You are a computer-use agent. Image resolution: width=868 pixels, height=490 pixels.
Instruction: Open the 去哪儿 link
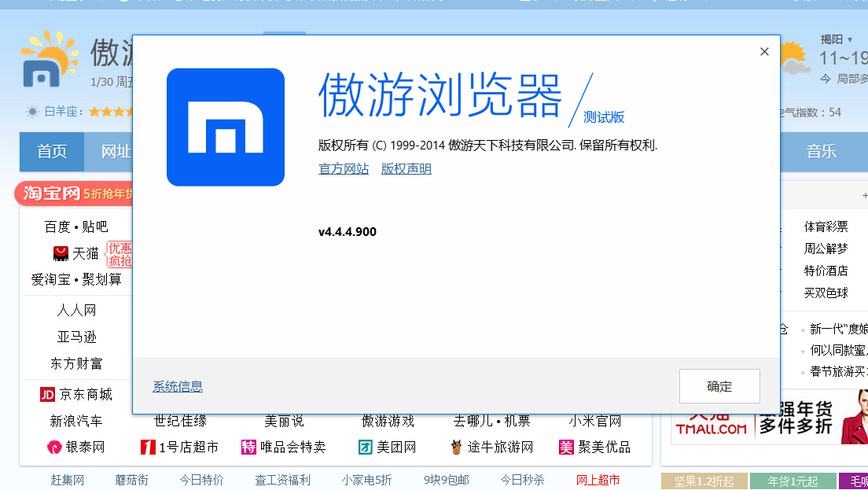473,422
